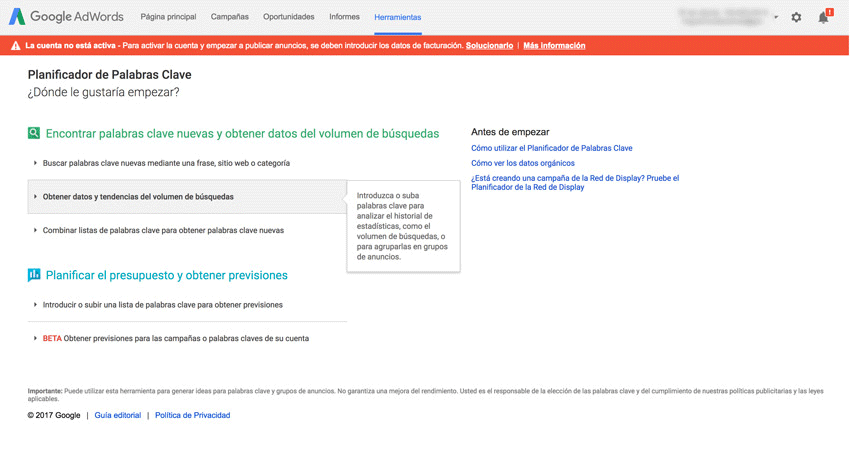
Task: Click heading 'Planificar el presupuesto y obtener previsiones'
Action: (x=166, y=275)
